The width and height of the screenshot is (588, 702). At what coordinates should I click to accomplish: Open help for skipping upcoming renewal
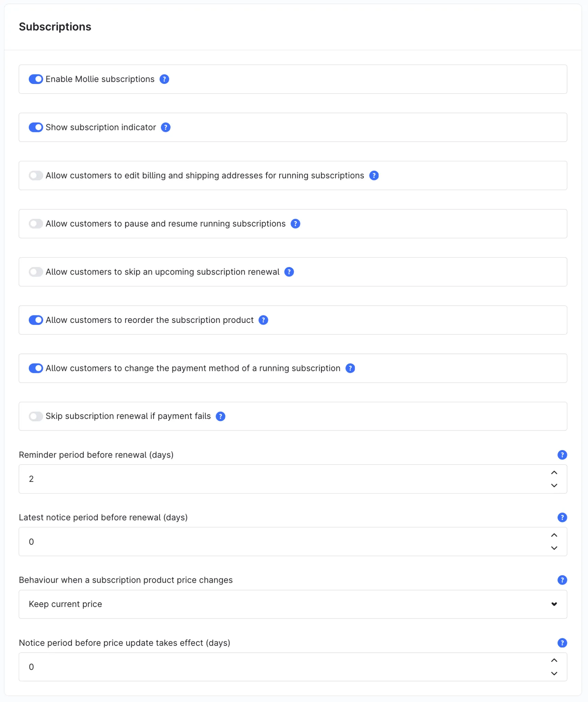click(289, 272)
